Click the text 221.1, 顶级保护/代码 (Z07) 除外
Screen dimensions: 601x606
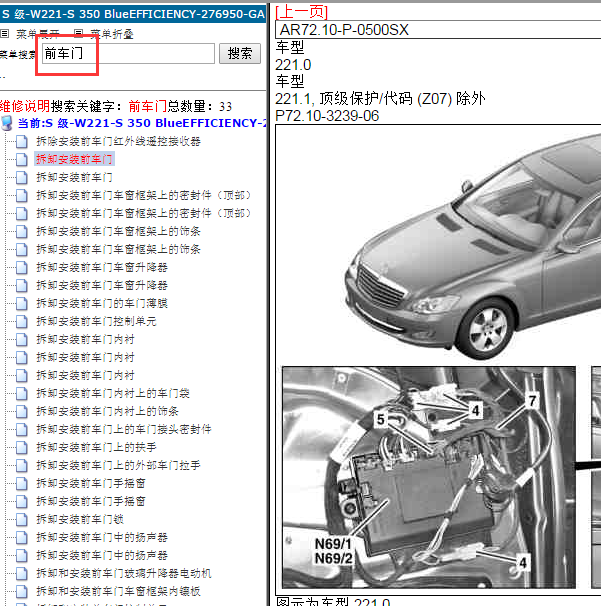point(380,99)
